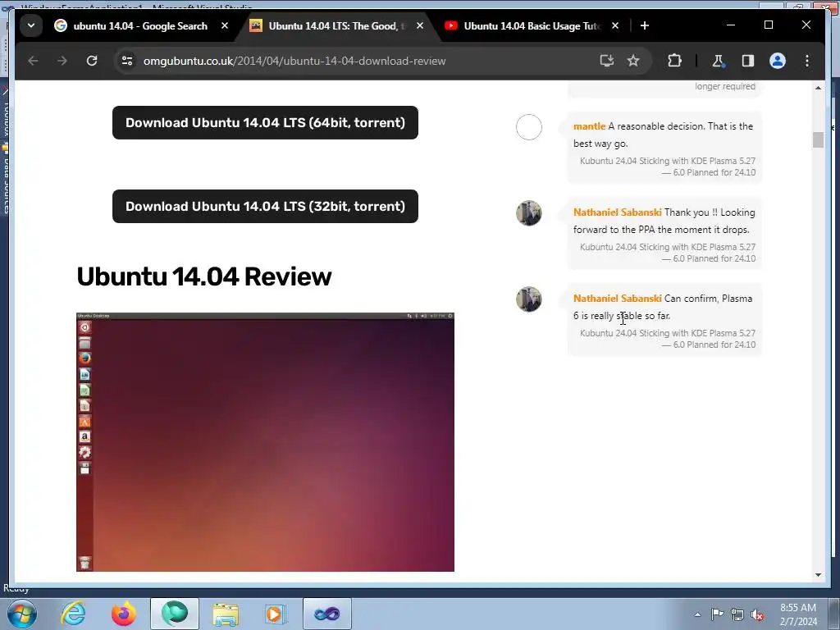Click the muted volume tray icon
The image size is (840, 630).
[757, 614]
